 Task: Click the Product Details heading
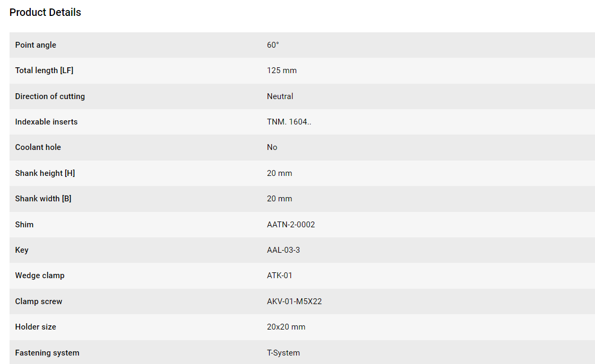[x=45, y=12]
